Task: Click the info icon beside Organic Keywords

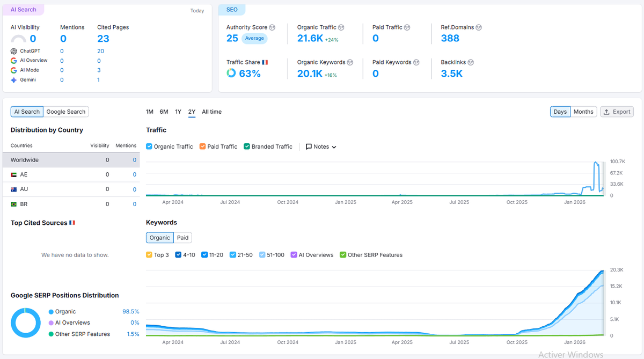Action: [x=350, y=62]
